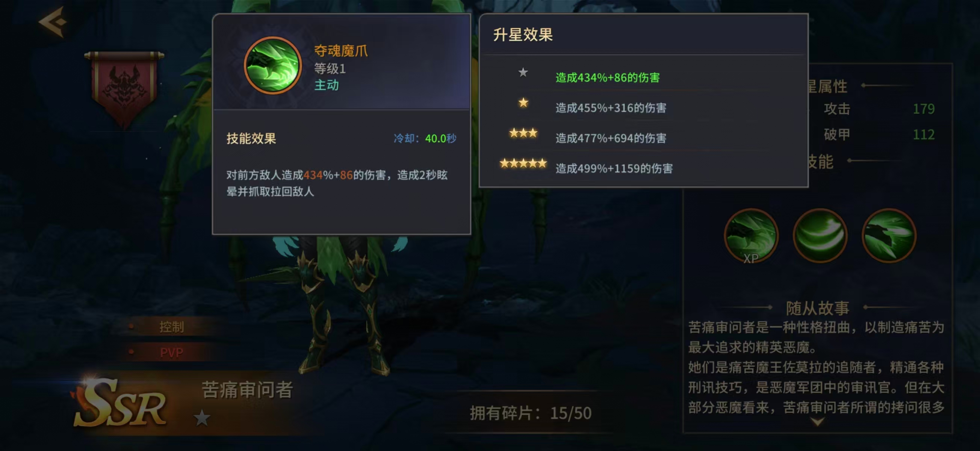Select the 控制 tag
This screenshot has width=980, height=451.
click(172, 327)
